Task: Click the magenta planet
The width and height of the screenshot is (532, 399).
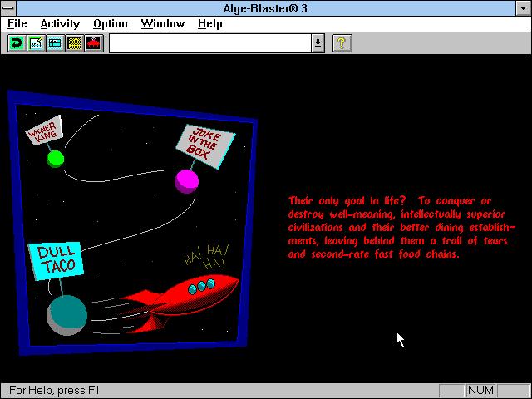Action: [186, 181]
